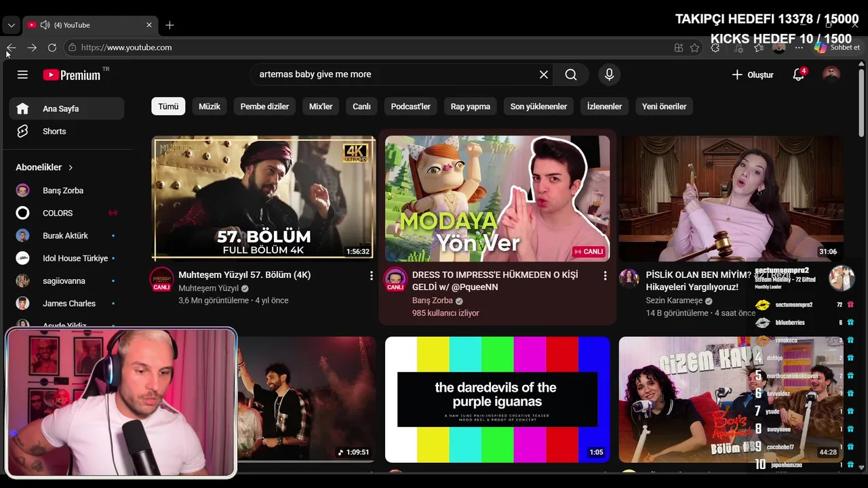Clear the search box with X icon
This screenshot has height=488, width=868.
pos(543,75)
